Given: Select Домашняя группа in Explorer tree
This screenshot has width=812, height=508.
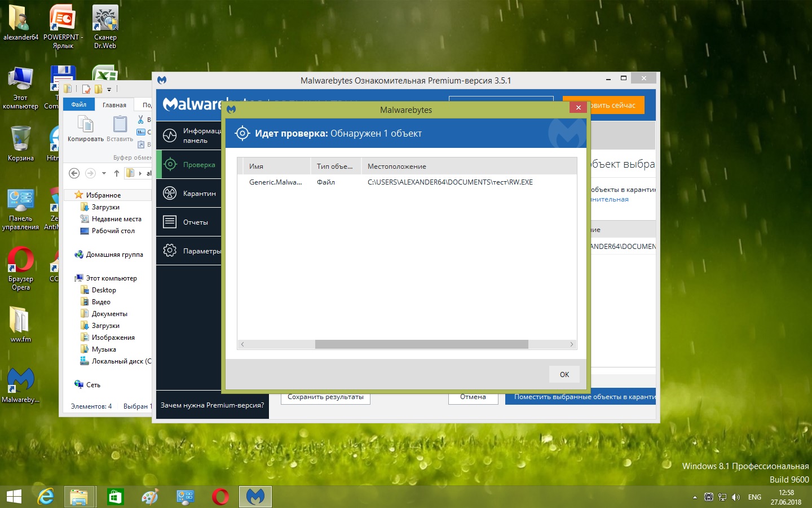Looking at the screenshot, I should [114, 255].
